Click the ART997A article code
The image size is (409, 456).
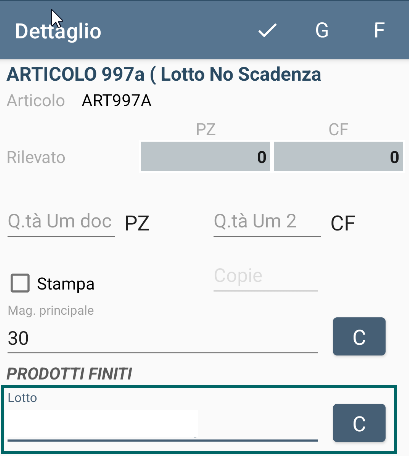[x=117, y=101]
